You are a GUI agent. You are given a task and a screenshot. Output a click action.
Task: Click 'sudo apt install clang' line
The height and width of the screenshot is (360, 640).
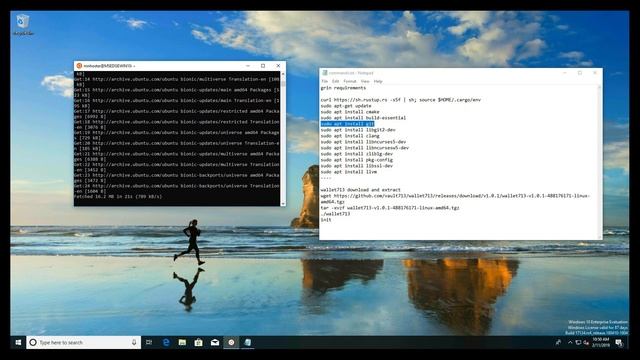(350, 136)
